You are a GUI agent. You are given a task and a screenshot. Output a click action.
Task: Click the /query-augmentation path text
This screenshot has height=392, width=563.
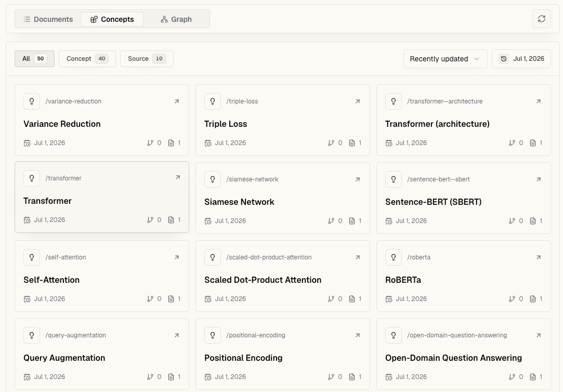[76, 335]
